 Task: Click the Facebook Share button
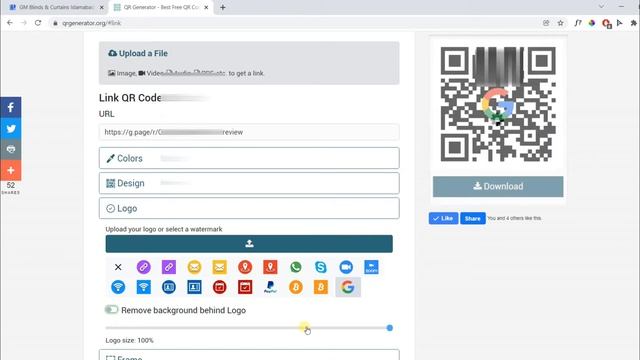[x=473, y=218]
